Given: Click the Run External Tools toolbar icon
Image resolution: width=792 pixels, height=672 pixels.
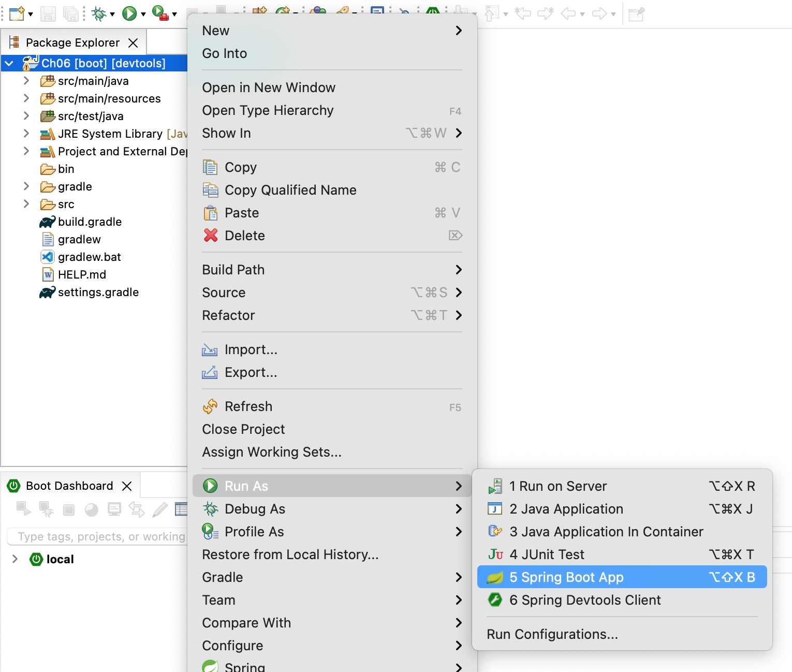Looking at the screenshot, I should pos(160,13).
